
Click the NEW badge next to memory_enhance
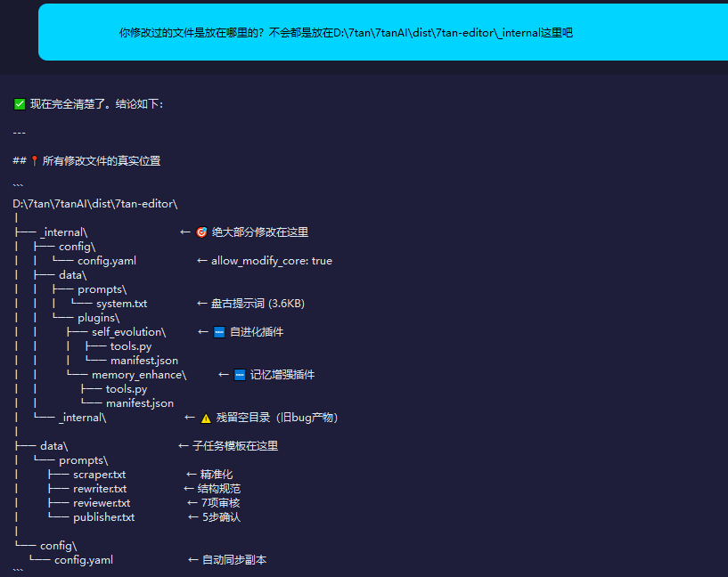coord(240,375)
